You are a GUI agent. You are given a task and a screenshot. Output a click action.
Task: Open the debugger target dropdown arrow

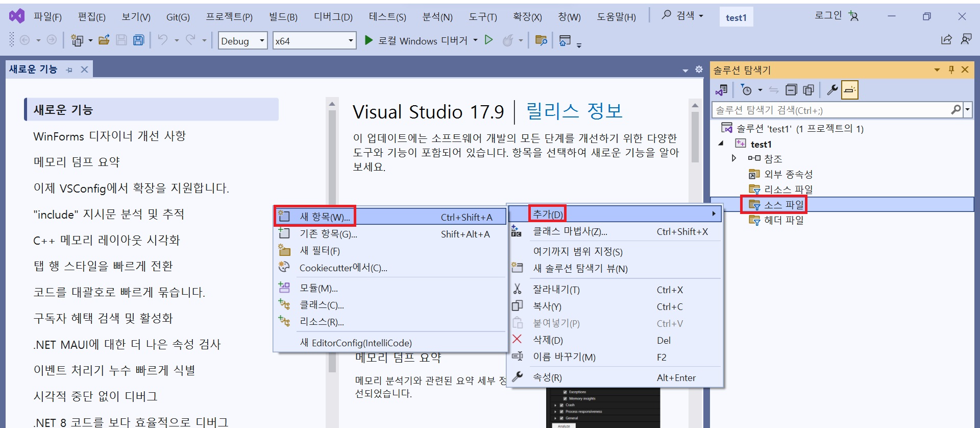click(475, 40)
